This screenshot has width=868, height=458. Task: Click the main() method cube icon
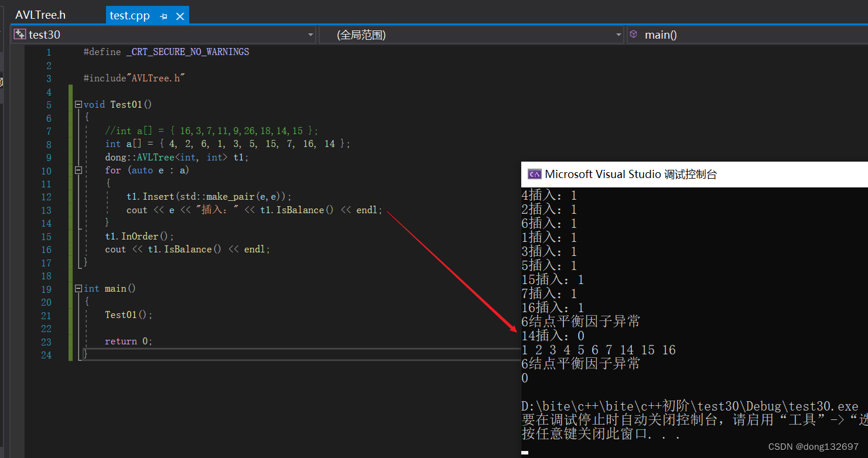pos(633,35)
